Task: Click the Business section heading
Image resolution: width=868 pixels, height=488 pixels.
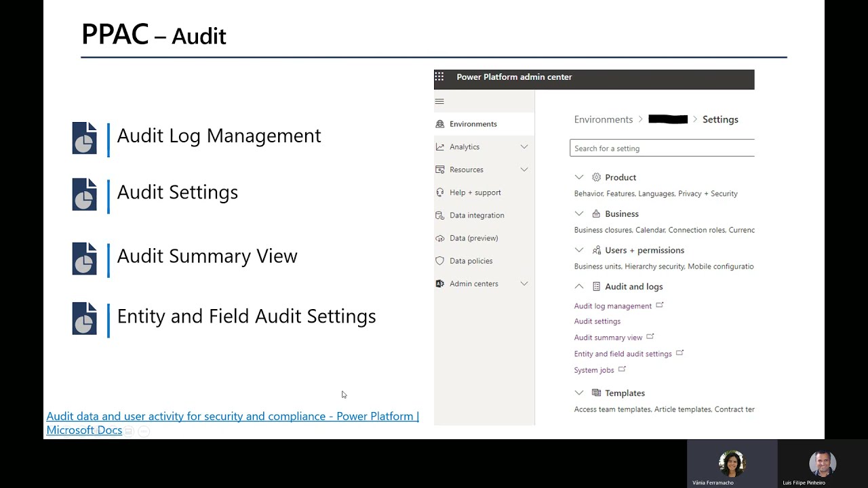Action: pyautogui.click(x=622, y=213)
